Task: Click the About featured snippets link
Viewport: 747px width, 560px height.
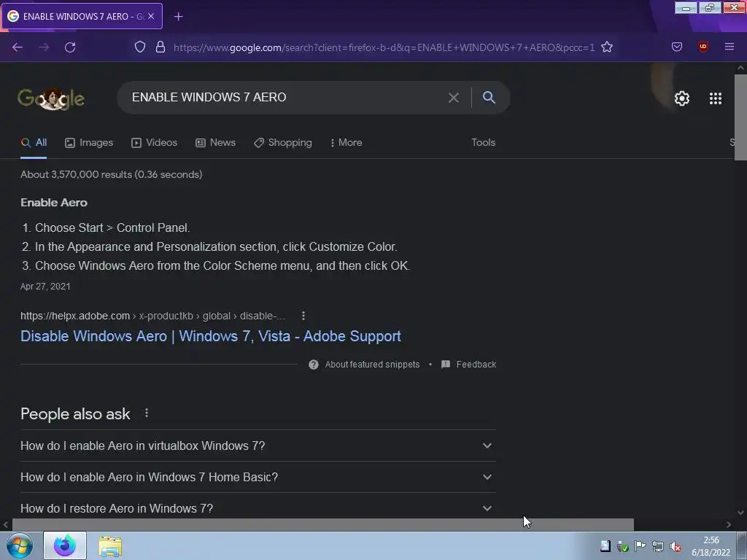Action: pyautogui.click(x=372, y=365)
